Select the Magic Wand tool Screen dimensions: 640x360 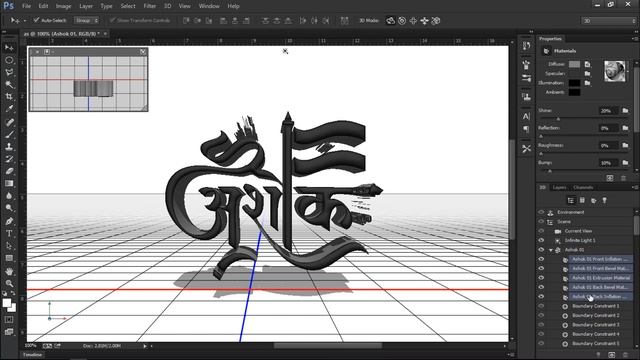9,85
